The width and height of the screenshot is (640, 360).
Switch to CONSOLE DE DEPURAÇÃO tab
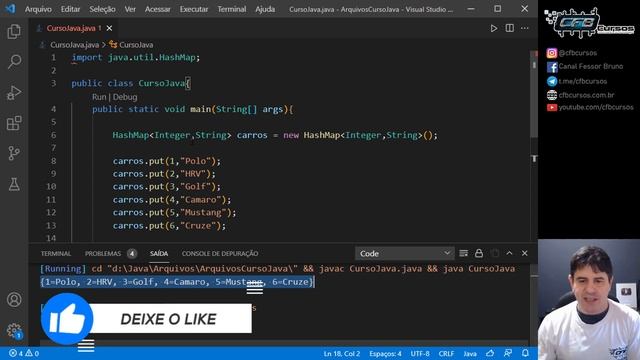[220, 253]
